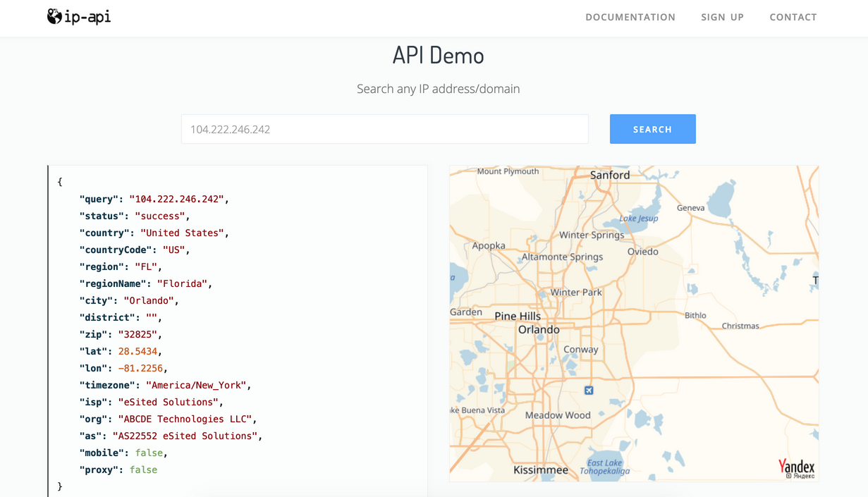Open the Documentation page
Image resolution: width=868 pixels, height=497 pixels.
pyautogui.click(x=630, y=17)
